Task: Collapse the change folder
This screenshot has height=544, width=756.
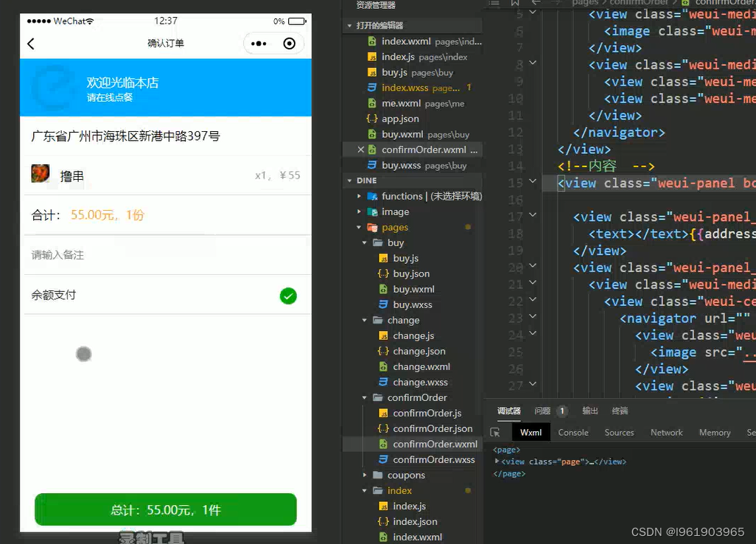Action: pyautogui.click(x=365, y=320)
